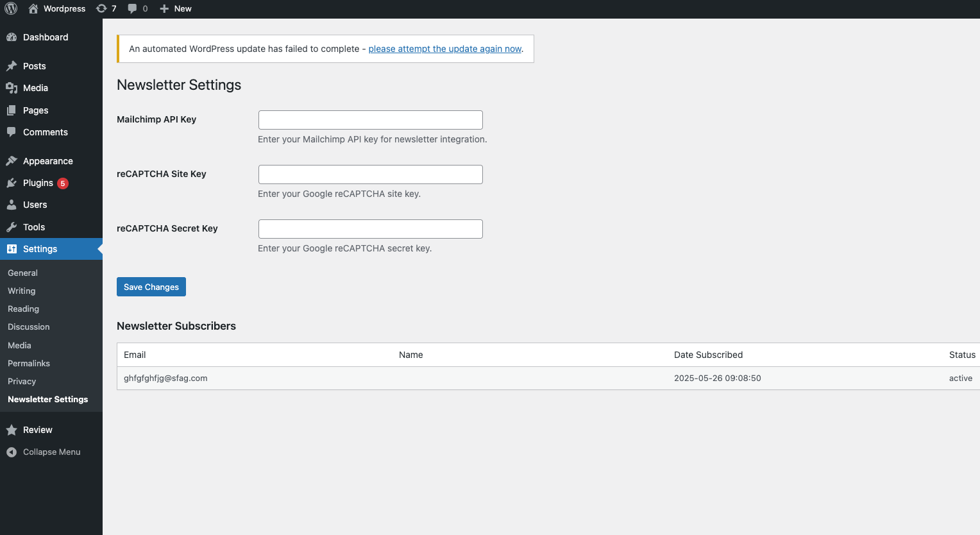
Task: Open the updates icon showing 7
Action: 101,8
